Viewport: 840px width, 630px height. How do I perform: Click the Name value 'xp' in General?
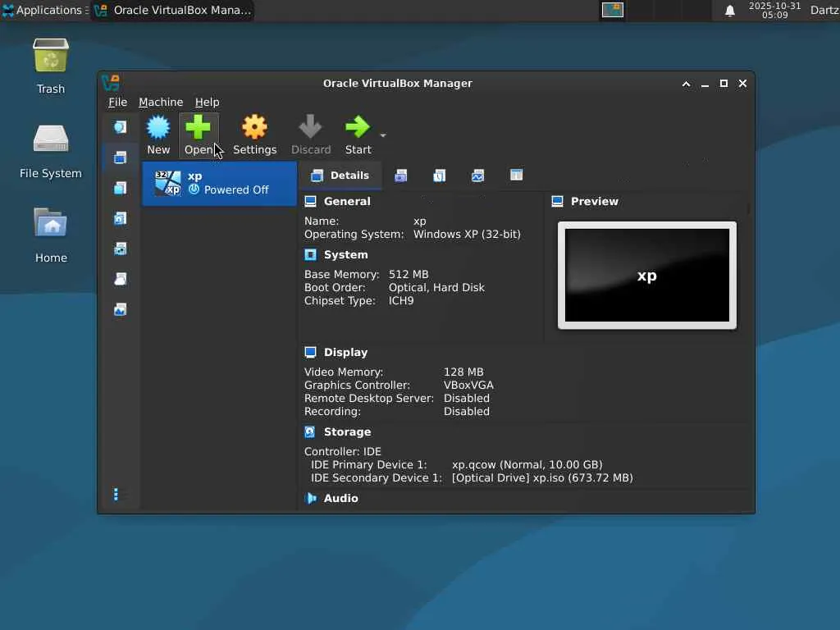coord(419,221)
